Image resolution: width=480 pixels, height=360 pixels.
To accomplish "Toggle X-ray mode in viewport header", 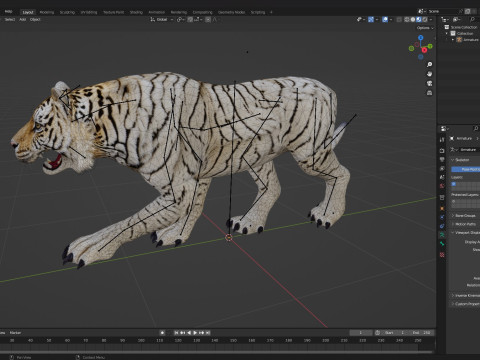I will click(x=399, y=19).
